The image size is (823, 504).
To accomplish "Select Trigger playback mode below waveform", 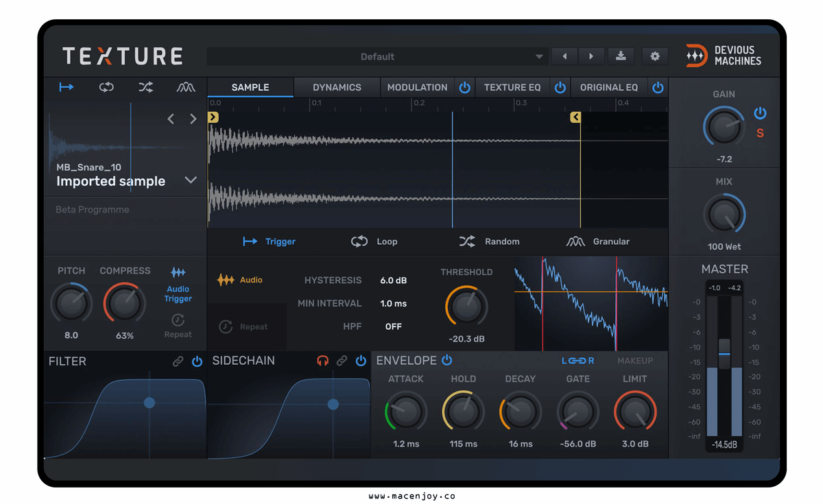I will pyautogui.click(x=270, y=241).
